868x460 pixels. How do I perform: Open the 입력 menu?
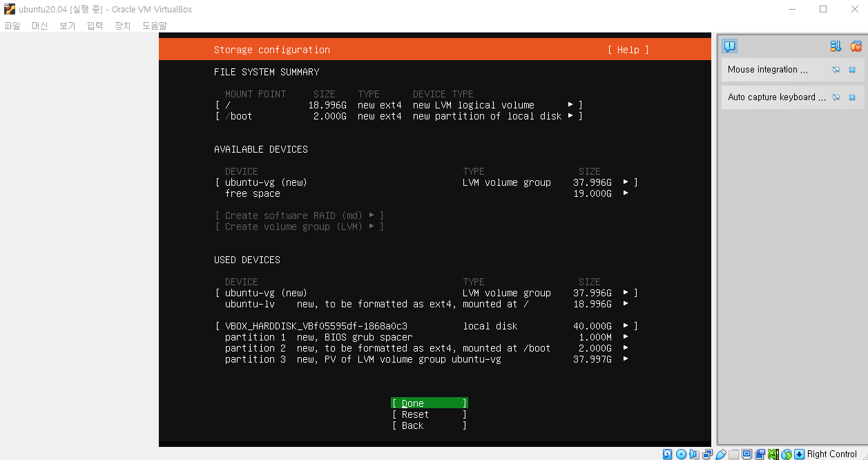(x=95, y=26)
